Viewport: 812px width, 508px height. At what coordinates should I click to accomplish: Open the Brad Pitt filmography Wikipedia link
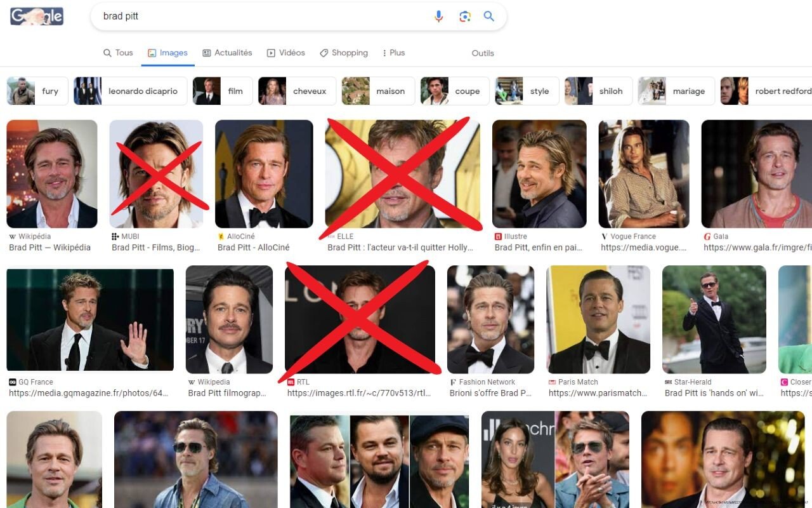tap(226, 393)
